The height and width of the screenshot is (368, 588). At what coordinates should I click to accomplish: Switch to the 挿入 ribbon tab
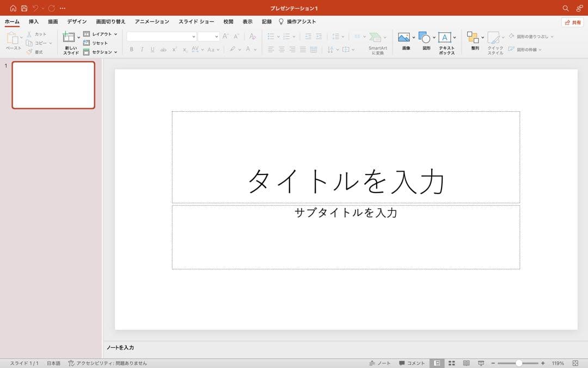pos(33,21)
